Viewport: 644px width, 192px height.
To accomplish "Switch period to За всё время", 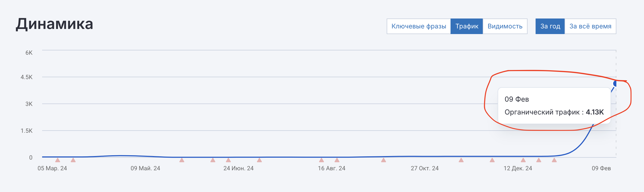I will coord(590,26).
